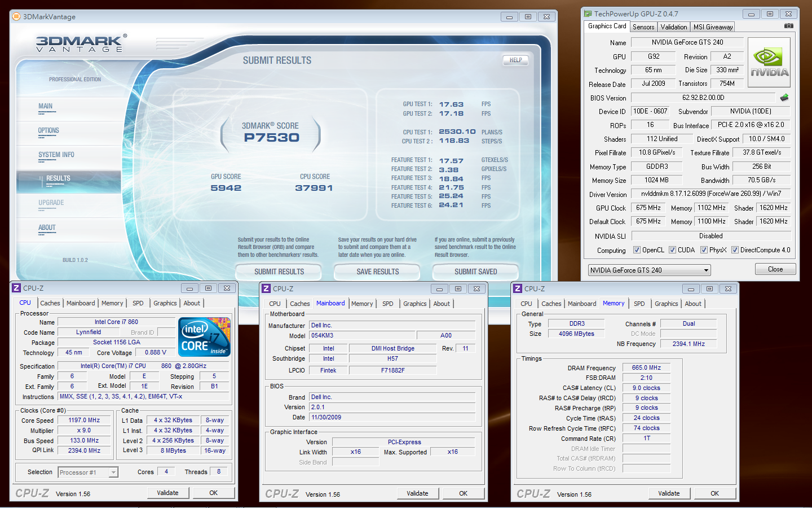Click the Threads value 8 in CPU-Z
This screenshot has width=812, height=508.
(x=219, y=472)
